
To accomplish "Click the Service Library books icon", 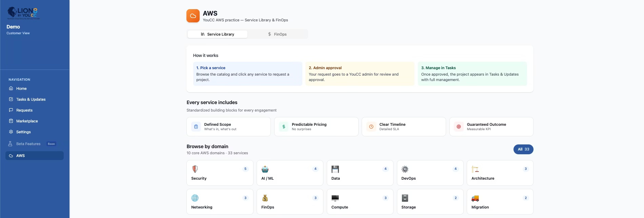I will (203, 34).
